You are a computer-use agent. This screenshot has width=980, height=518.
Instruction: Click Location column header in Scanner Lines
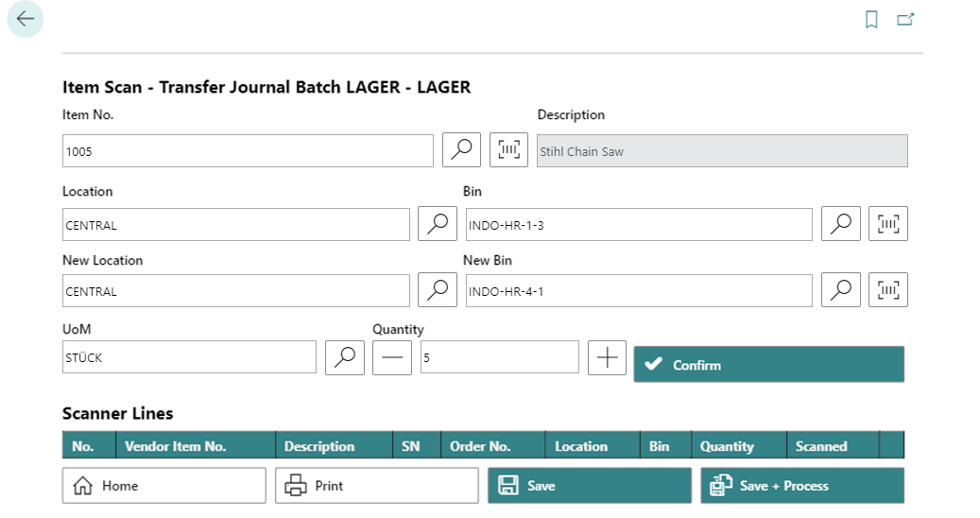point(593,445)
